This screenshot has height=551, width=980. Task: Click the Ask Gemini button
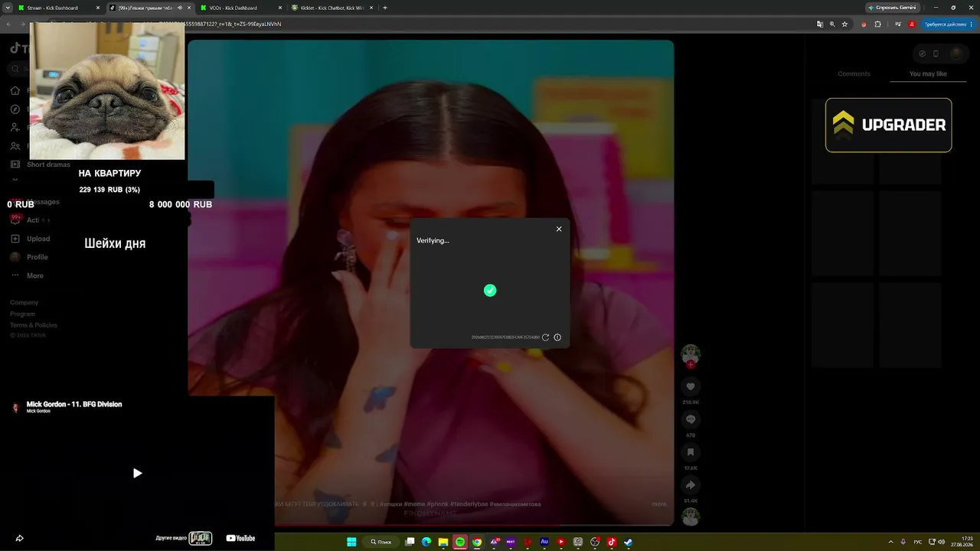tap(892, 8)
